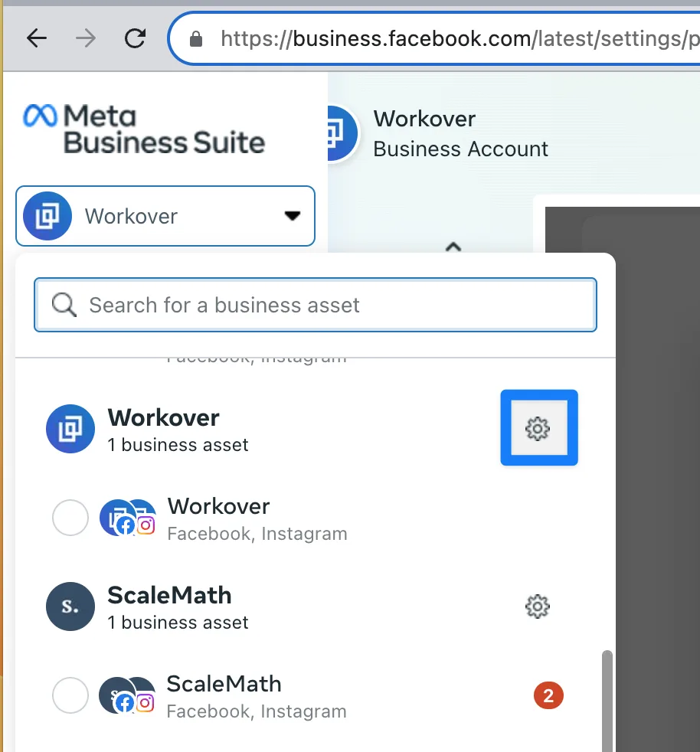This screenshot has height=752, width=700.
Task: Click the red notification badge for ScaleMath
Action: 548,696
